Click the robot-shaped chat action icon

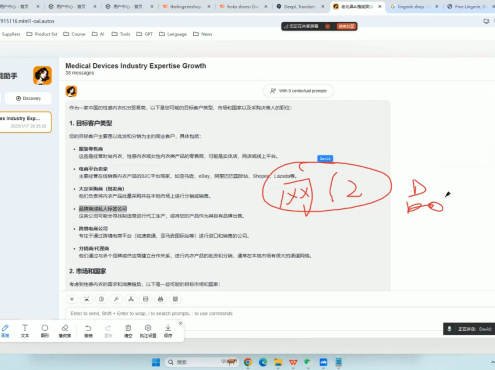click(x=160, y=299)
